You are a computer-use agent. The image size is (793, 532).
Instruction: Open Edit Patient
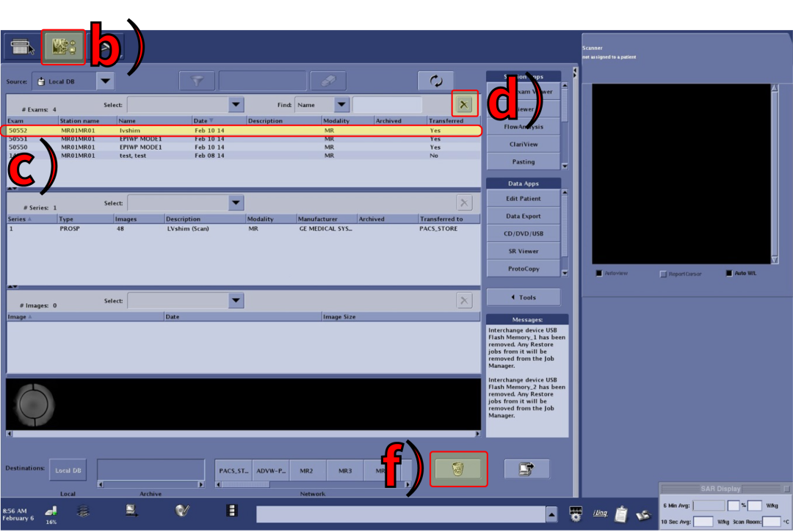point(524,199)
